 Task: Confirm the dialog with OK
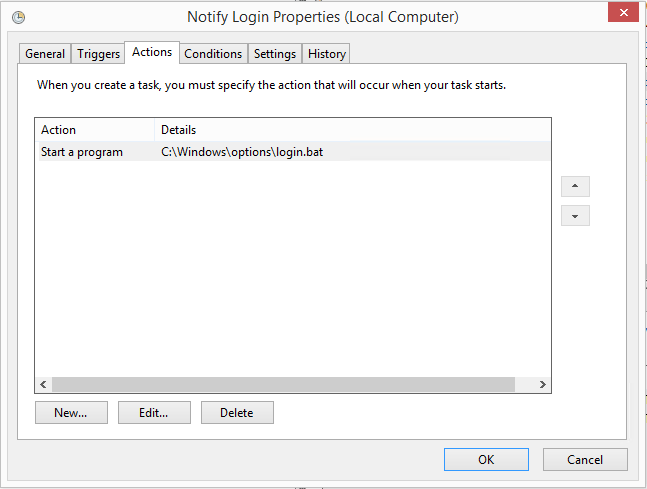[x=486, y=460]
